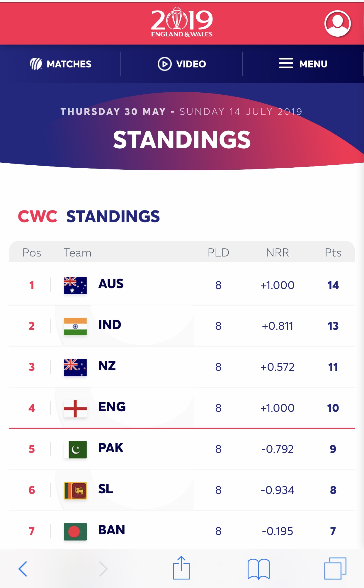Open the Video tab
This screenshot has width=364, height=588.
coord(182,64)
